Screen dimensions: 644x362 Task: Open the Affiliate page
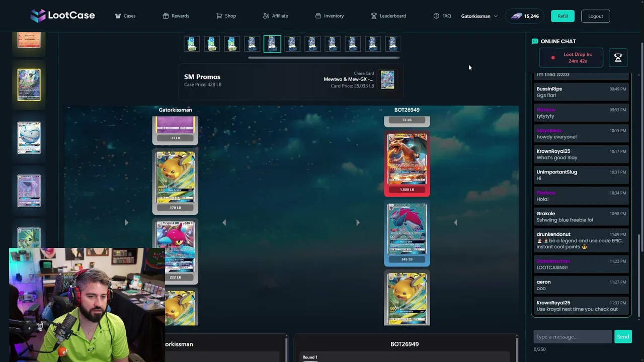point(275,16)
